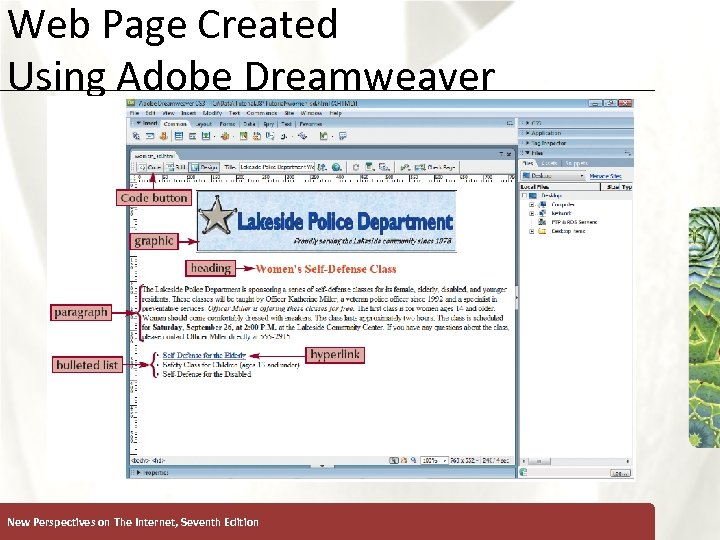Select the Lakeside Police Department banner graphic
The height and width of the screenshot is (540, 720).
[x=326, y=221]
